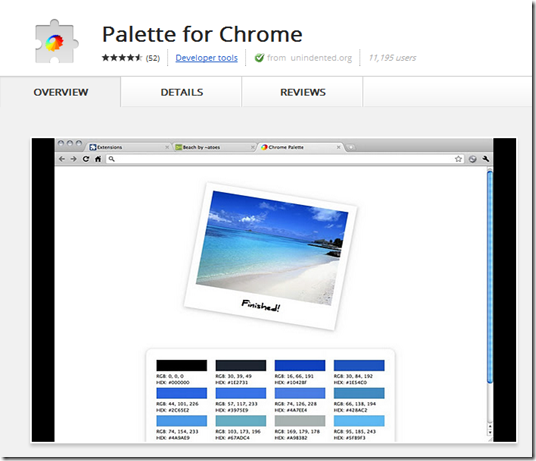
Task: Click the forward arrow in the preview browser
Action: (73, 159)
